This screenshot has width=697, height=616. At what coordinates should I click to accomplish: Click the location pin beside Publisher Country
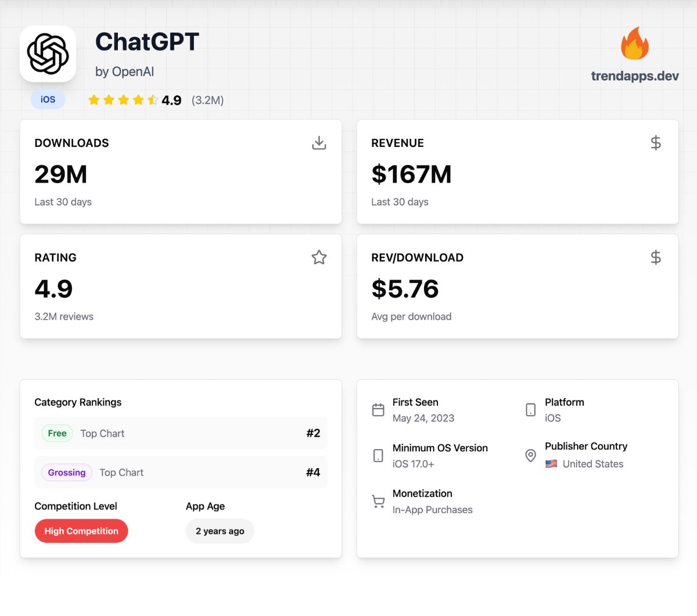pos(530,456)
